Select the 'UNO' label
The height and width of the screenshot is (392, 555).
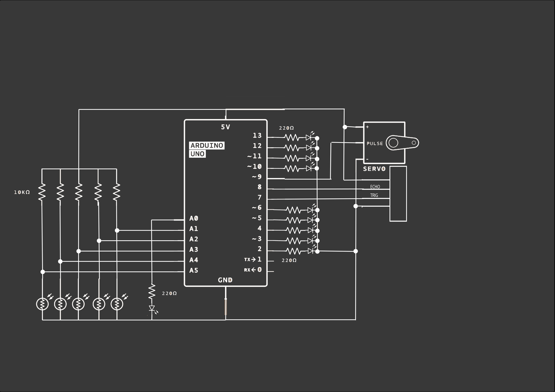click(197, 154)
